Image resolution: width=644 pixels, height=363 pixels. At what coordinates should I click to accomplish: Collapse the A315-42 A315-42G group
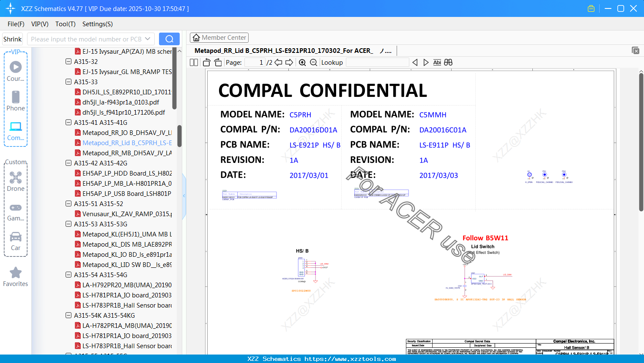click(x=69, y=163)
